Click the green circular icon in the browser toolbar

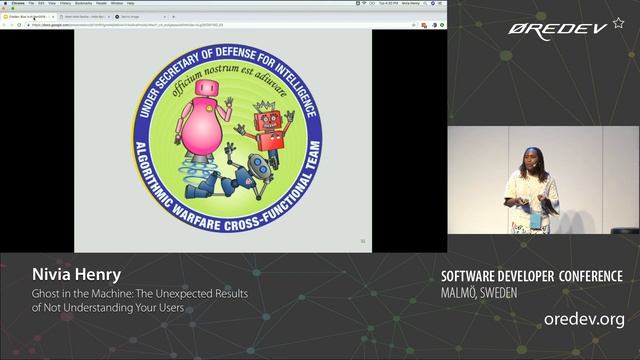pyautogui.click(x=442, y=25)
